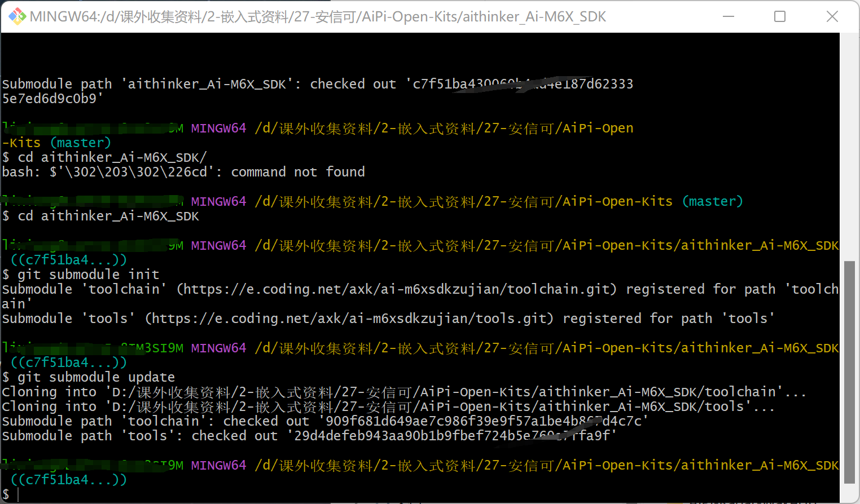Click '$ cd aithinker_Ai-M6X_SDK' without trailing slash
Viewport: 860px width, 504px height.
point(100,216)
